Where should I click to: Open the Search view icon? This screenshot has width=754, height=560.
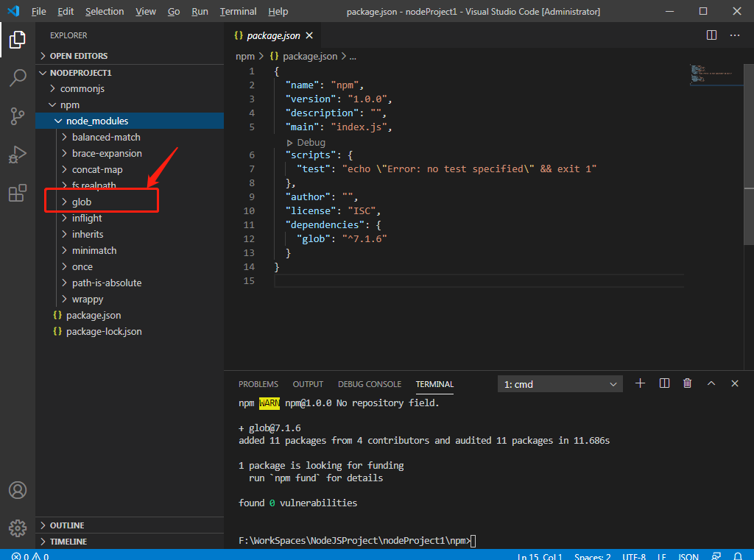pos(18,77)
